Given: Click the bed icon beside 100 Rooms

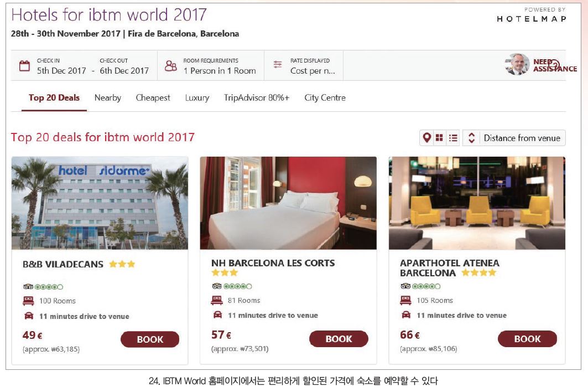Looking at the screenshot, I should click(29, 301).
